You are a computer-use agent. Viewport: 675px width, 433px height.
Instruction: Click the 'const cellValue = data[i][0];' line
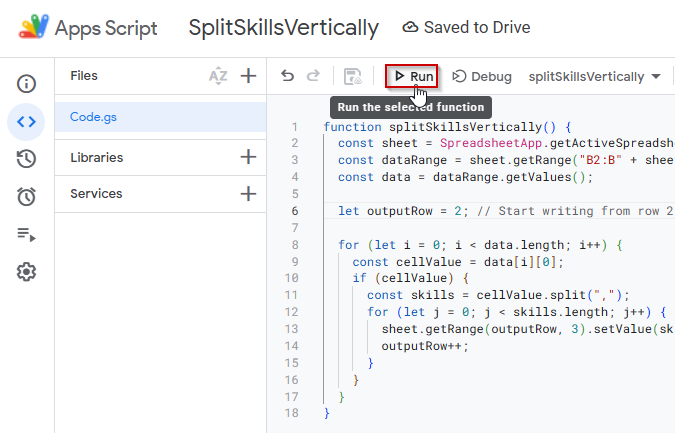point(458,262)
